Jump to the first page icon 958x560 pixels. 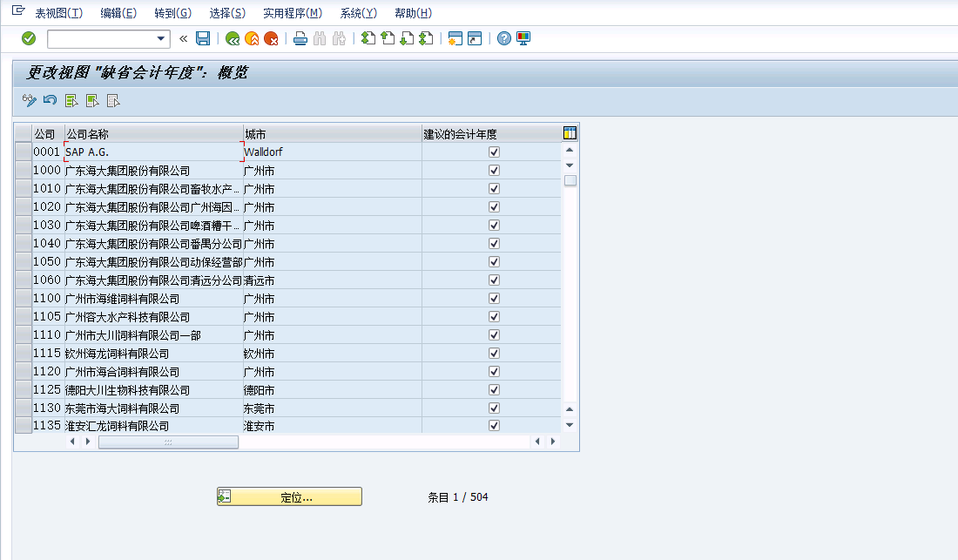coord(368,38)
